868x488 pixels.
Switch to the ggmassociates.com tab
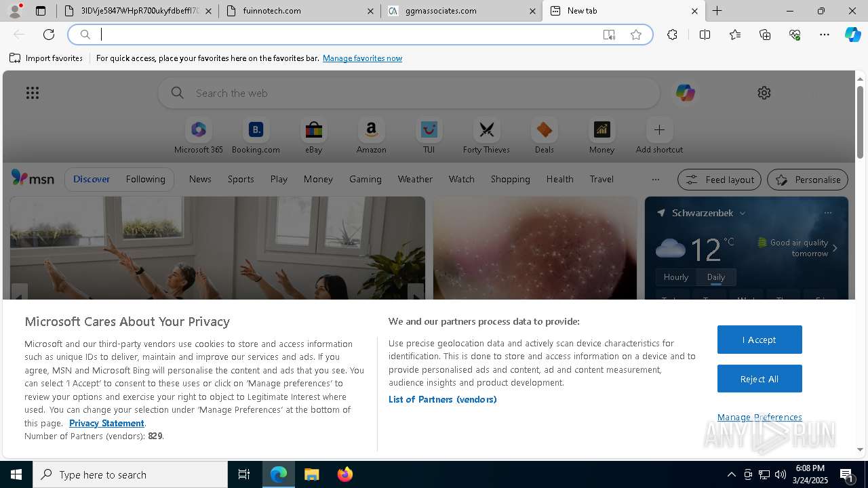coord(461,11)
